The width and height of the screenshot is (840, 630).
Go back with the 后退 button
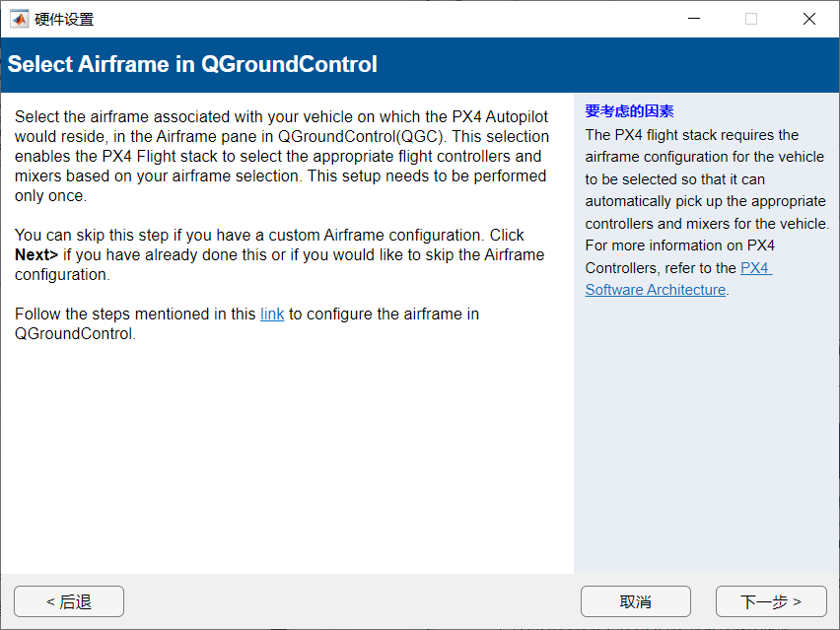pyautogui.click(x=69, y=601)
